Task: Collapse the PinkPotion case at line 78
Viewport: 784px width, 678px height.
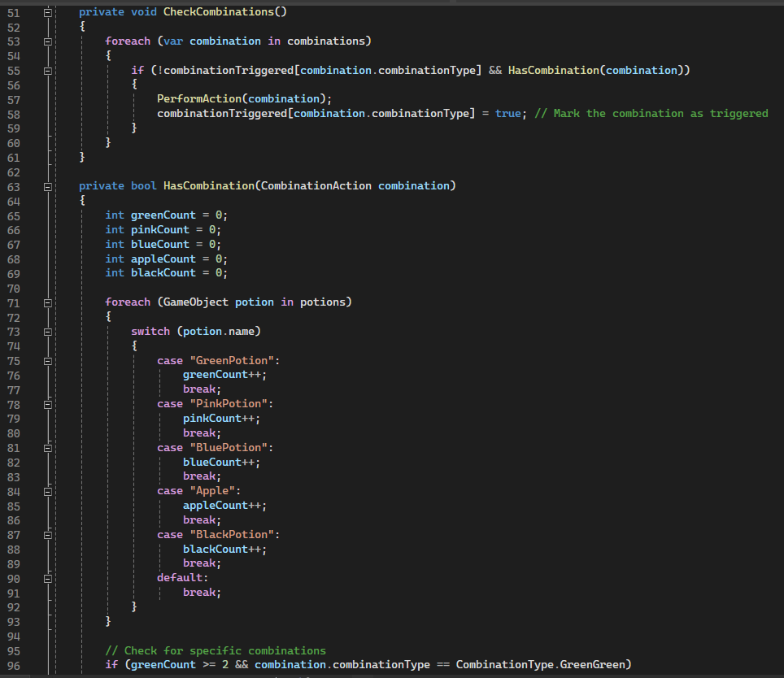Action: (48, 405)
